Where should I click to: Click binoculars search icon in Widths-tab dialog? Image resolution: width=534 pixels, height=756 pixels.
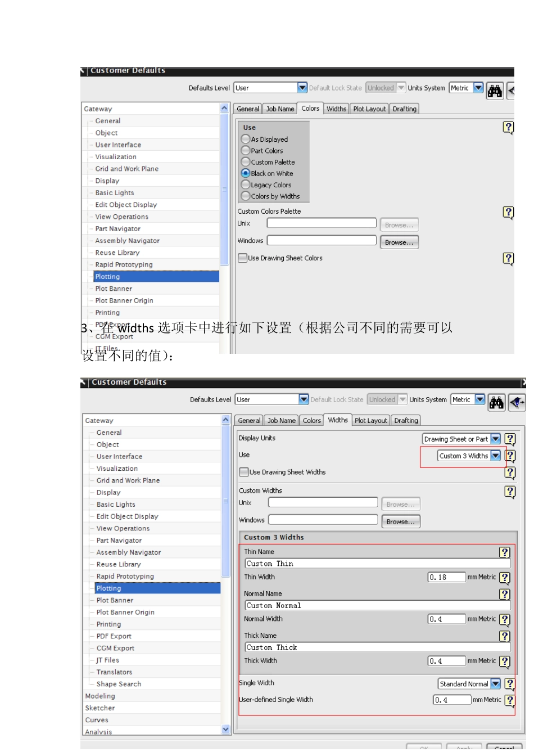coord(496,402)
